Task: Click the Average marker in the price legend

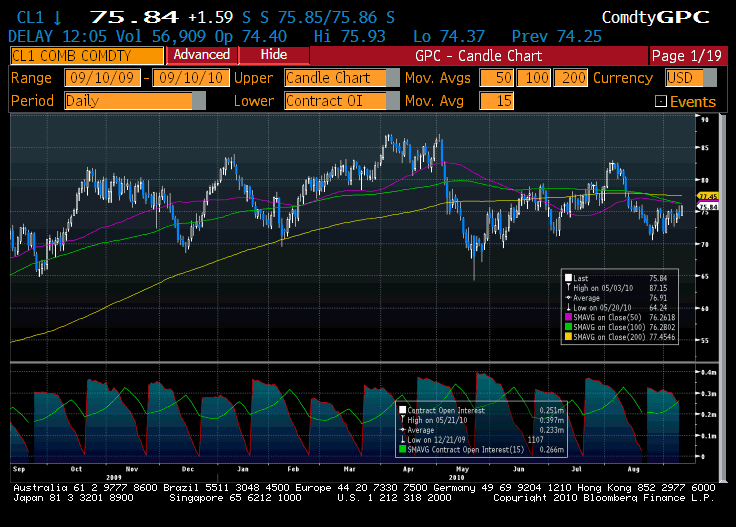Action: [569, 296]
